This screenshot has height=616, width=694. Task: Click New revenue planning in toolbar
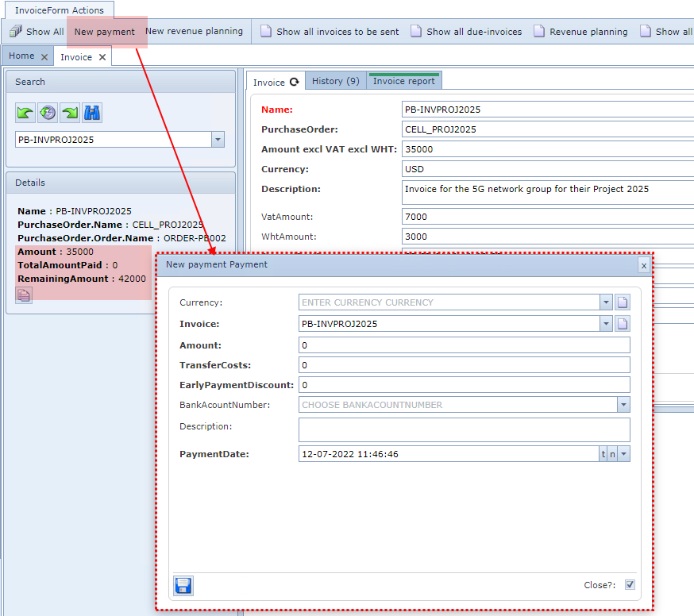(x=194, y=32)
